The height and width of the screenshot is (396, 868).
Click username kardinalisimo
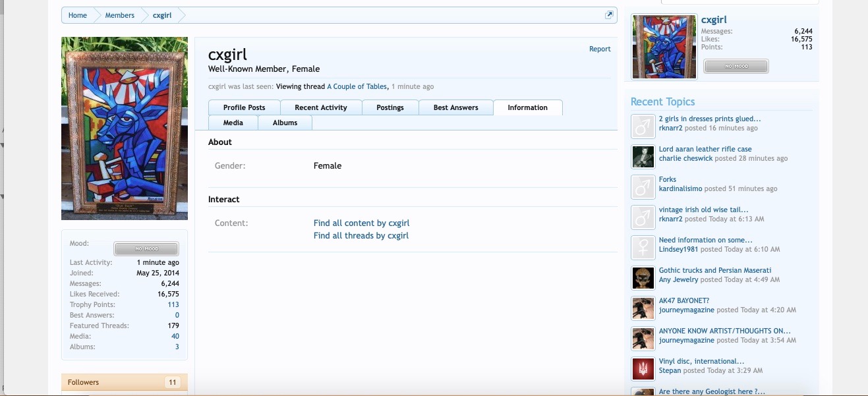(681, 188)
